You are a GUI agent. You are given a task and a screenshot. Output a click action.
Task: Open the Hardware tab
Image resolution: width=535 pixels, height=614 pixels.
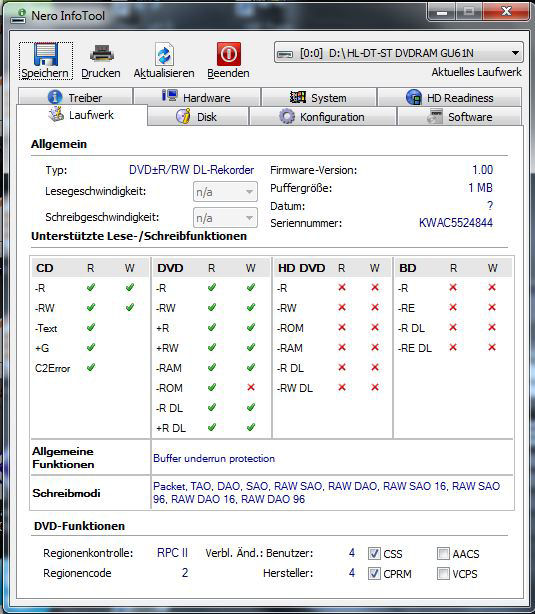coord(197,97)
